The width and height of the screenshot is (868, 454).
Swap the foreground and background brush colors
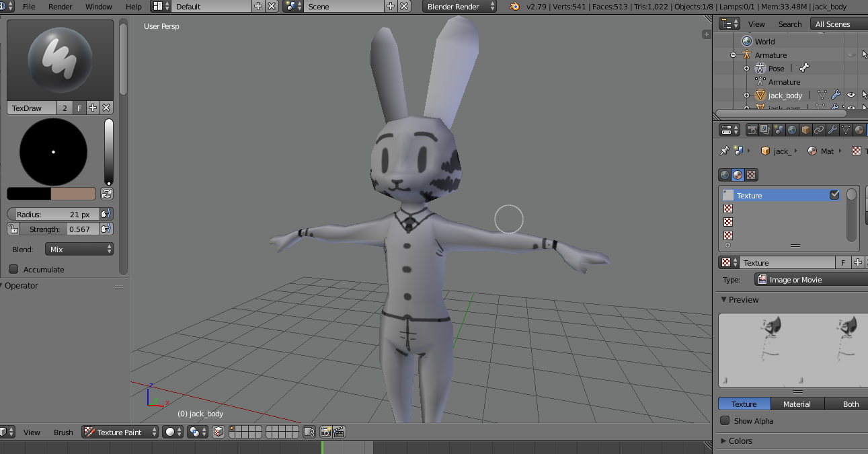(107, 194)
